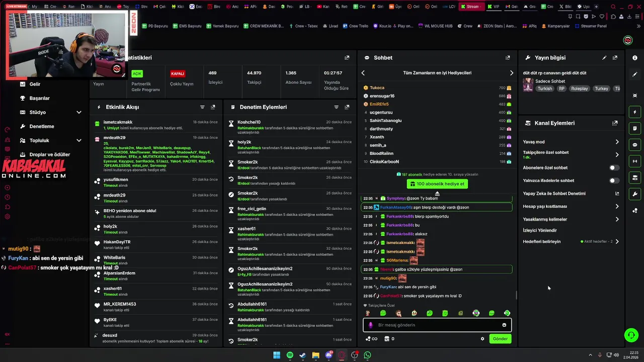Expand Yavaş mod options

(x=617, y=142)
